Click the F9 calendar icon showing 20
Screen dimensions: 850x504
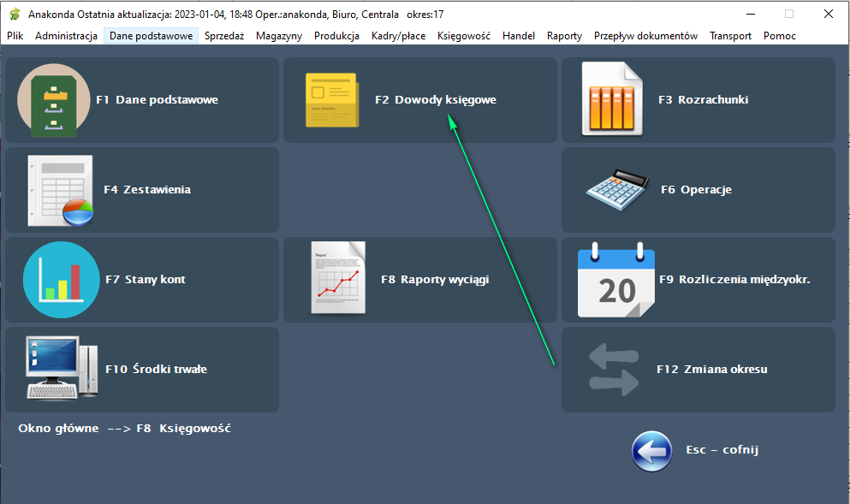[616, 280]
